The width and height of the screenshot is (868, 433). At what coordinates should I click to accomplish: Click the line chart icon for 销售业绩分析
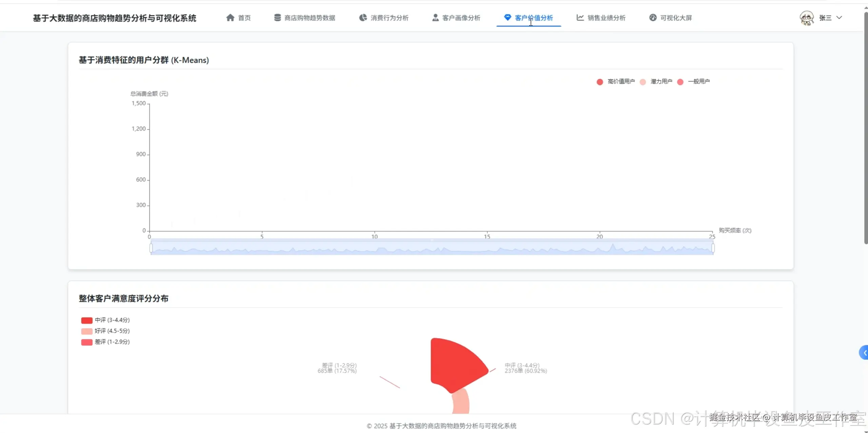tap(580, 18)
